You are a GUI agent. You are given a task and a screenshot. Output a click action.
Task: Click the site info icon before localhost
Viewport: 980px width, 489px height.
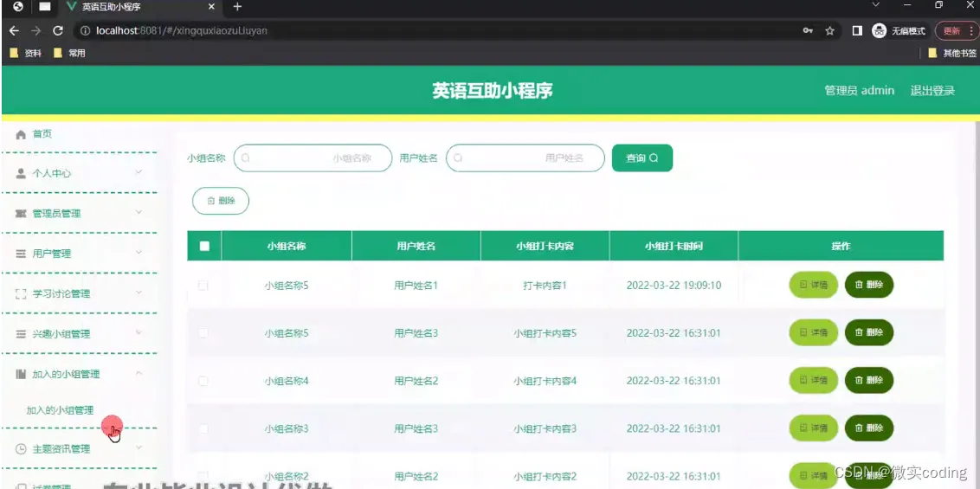click(x=84, y=30)
